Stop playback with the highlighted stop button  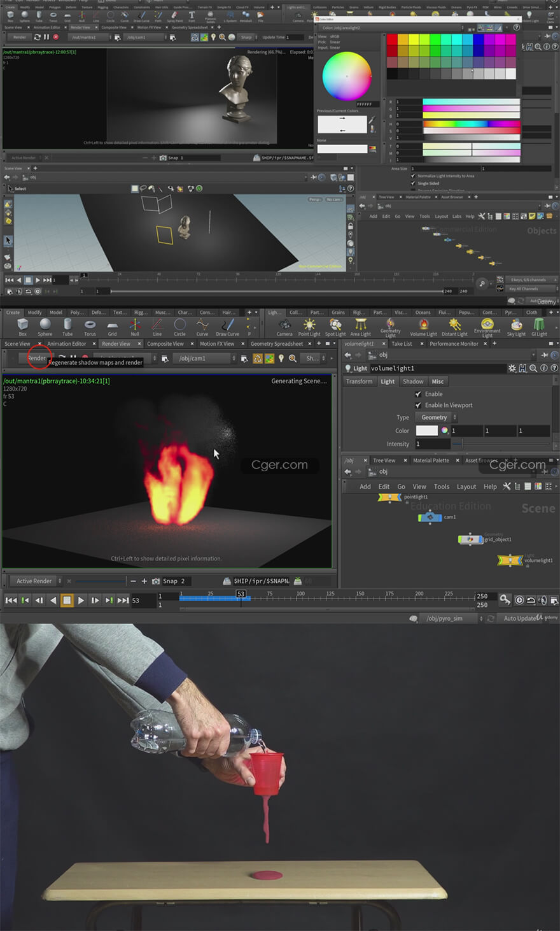click(x=67, y=601)
